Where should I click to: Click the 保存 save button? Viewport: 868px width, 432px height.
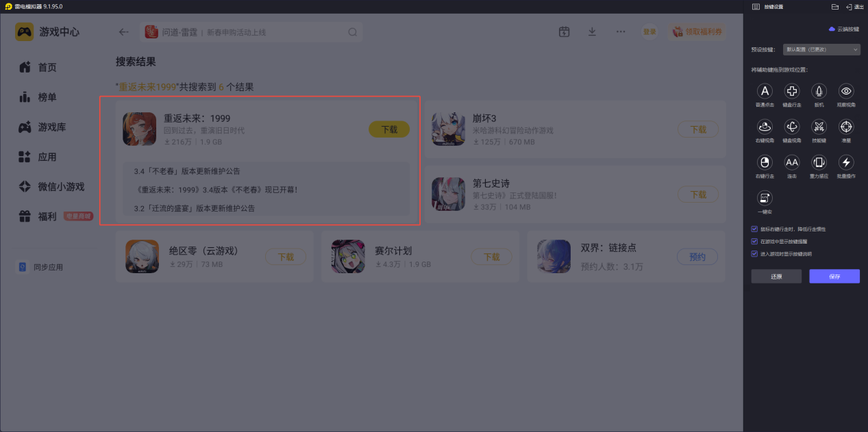pos(834,277)
